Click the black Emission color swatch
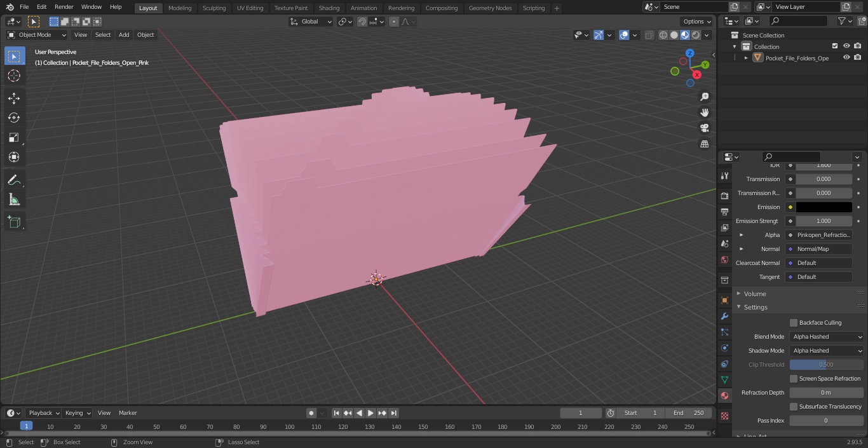The height and width of the screenshot is (448, 868). click(x=824, y=207)
